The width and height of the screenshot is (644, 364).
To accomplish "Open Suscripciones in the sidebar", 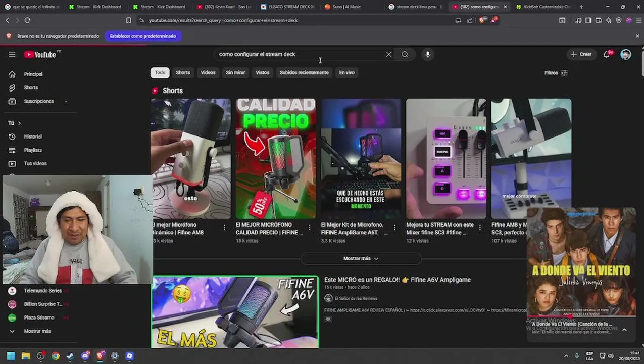I will [x=39, y=101].
